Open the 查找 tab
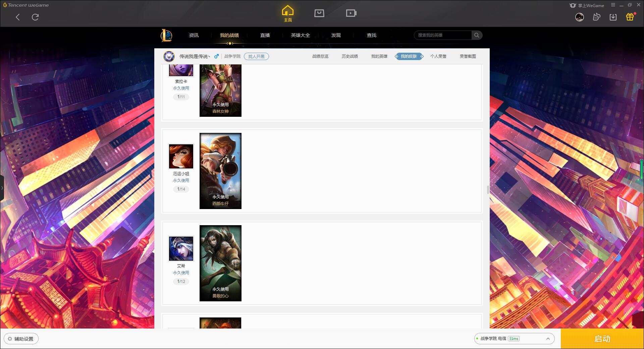 [372, 35]
